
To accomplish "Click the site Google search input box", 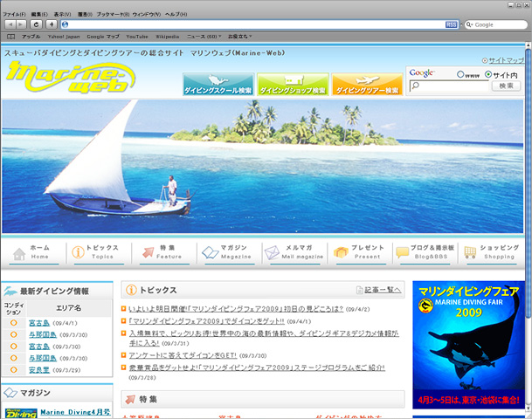I will click(x=449, y=86).
